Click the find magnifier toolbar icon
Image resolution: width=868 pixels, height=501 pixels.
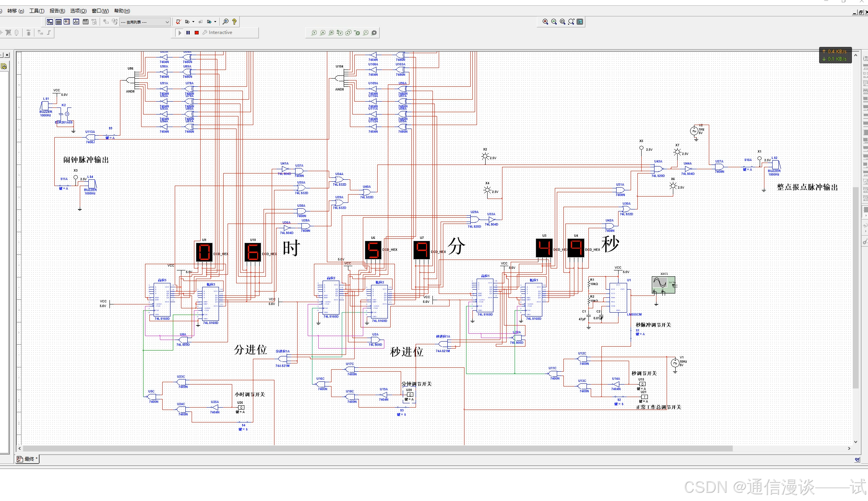pos(225,22)
